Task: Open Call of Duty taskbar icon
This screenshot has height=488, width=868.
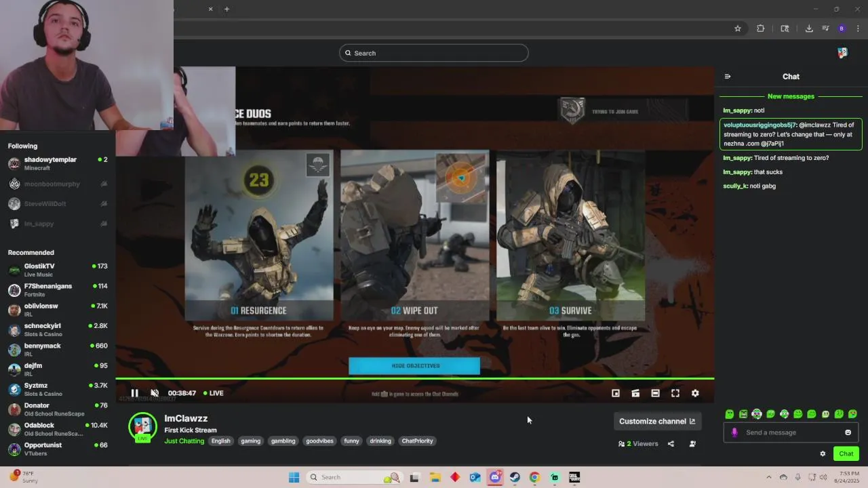Action: pos(574,477)
